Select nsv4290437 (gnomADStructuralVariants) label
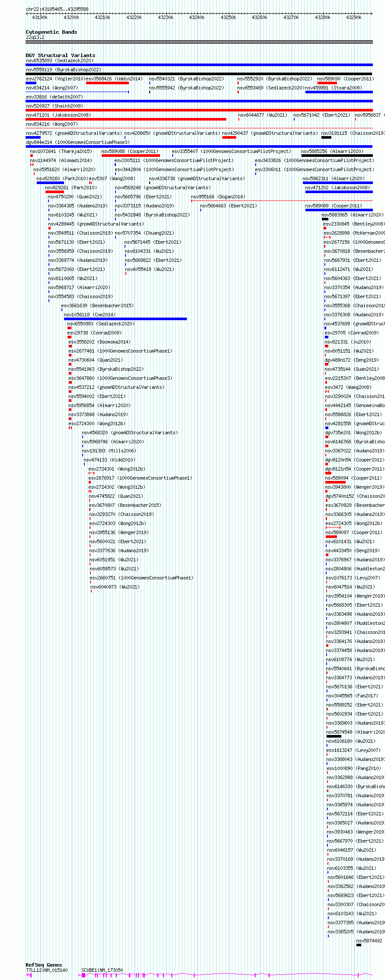Viewport: 385px width, 980px height. [x=270, y=133]
